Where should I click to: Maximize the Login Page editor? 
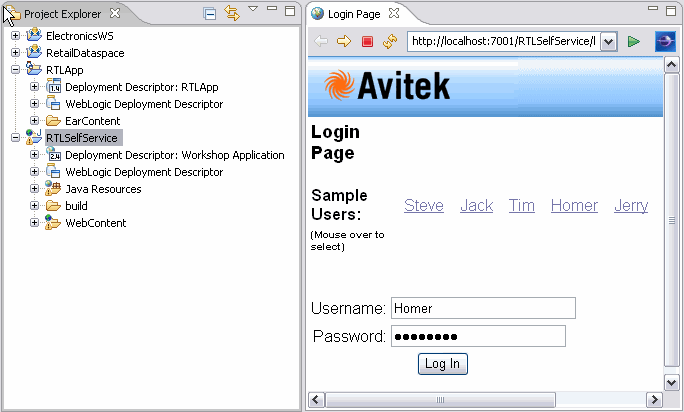tap(671, 10)
